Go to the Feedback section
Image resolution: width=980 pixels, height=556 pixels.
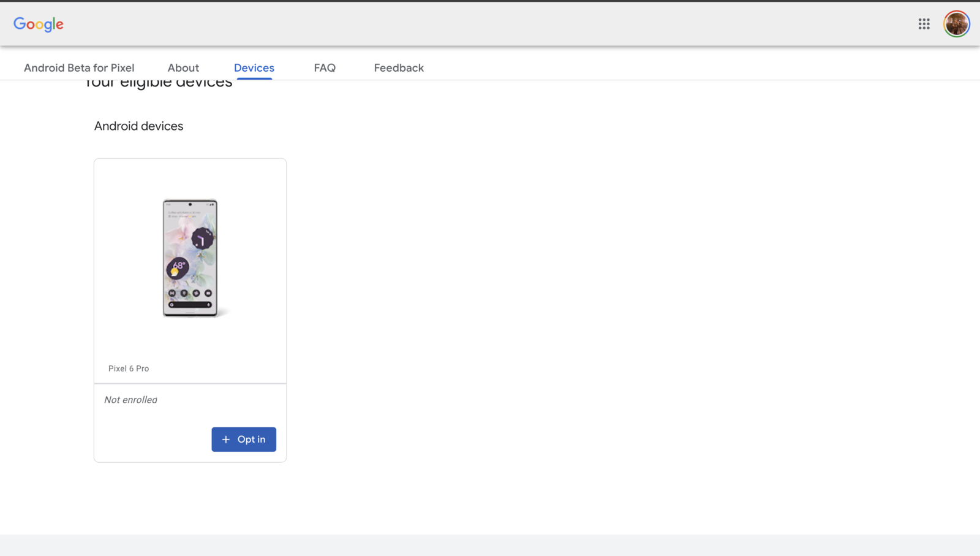coord(399,67)
